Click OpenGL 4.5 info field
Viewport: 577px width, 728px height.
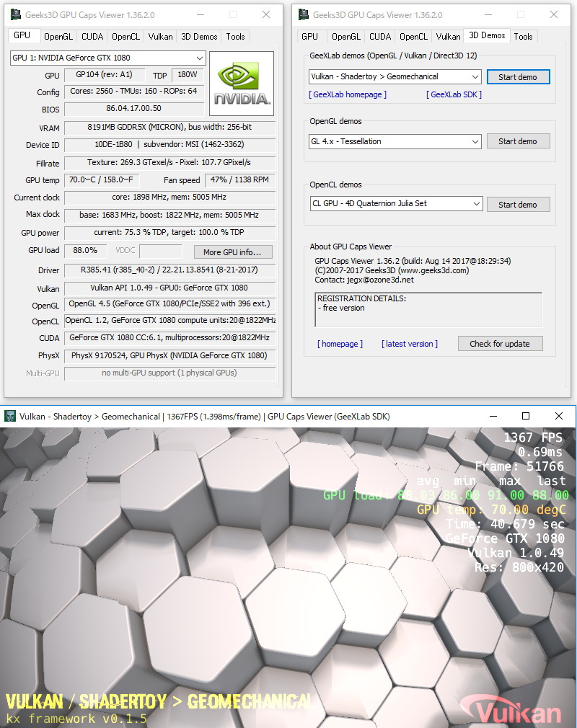pos(170,304)
